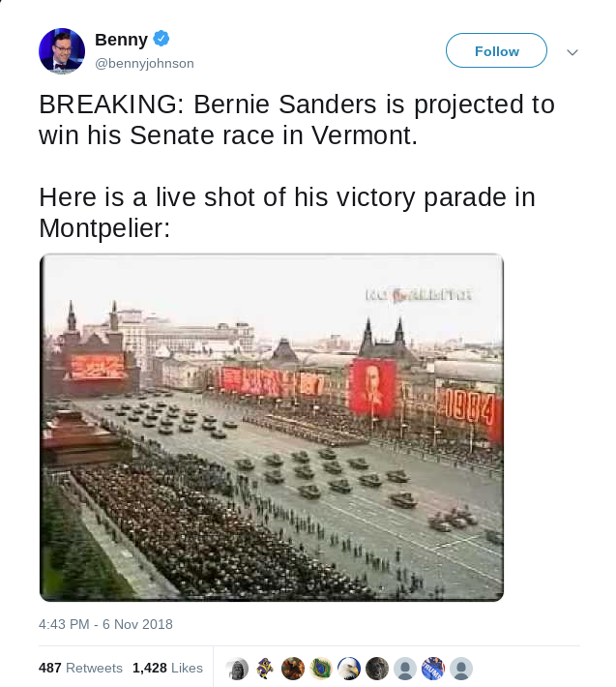This screenshot has width=616, height=687.
Task: Click the first default gray silhouette avatar
Action: (405, 669)
